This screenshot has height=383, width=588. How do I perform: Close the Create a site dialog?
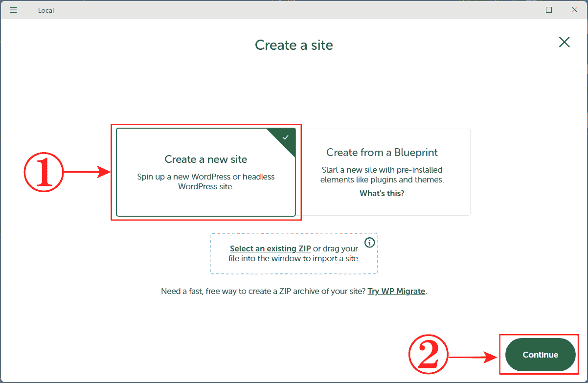coord(564,42)
